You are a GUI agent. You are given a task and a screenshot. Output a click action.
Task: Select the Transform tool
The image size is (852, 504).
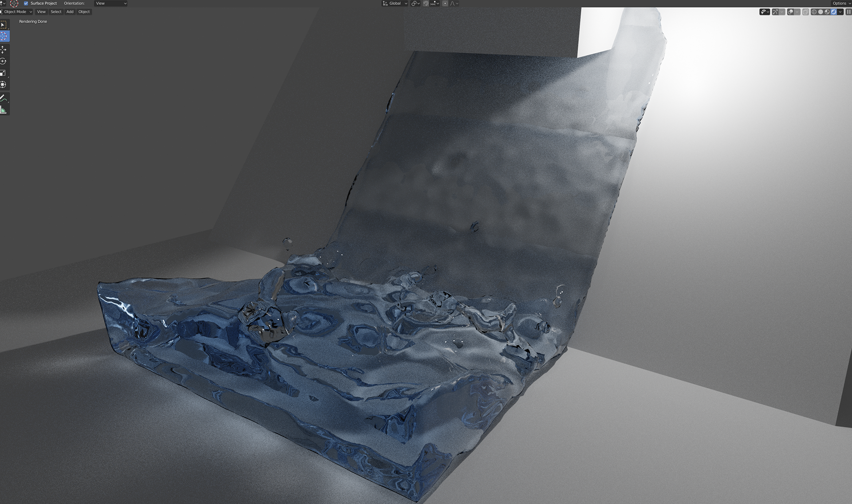4,84
